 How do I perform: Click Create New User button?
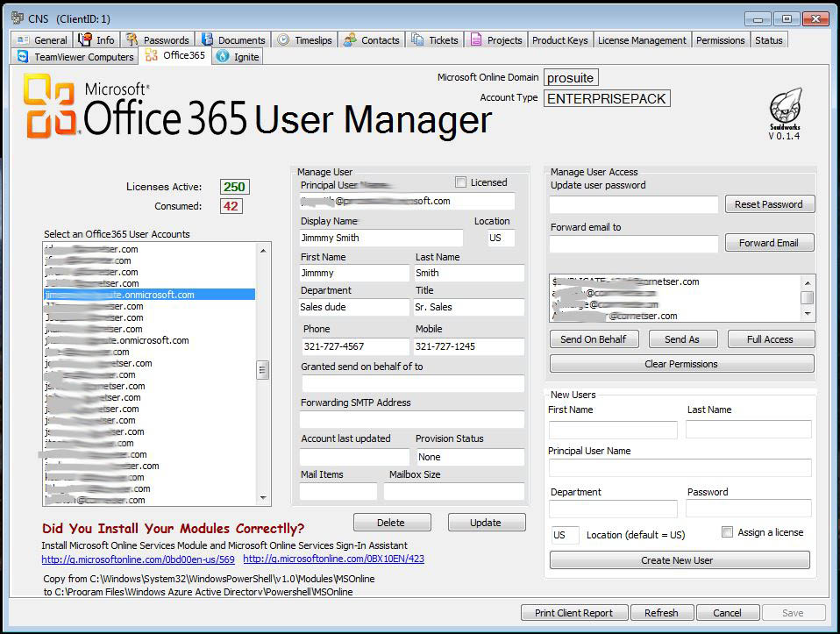680,560
